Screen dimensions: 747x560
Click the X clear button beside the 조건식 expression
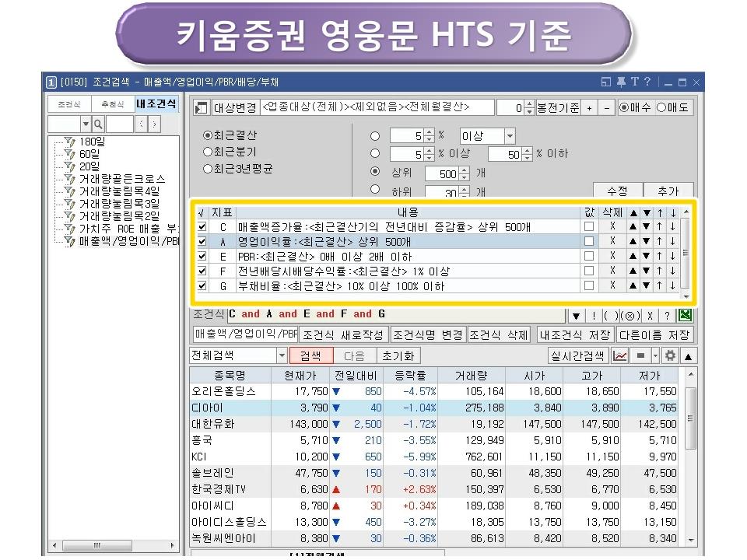tap(650, 315)
